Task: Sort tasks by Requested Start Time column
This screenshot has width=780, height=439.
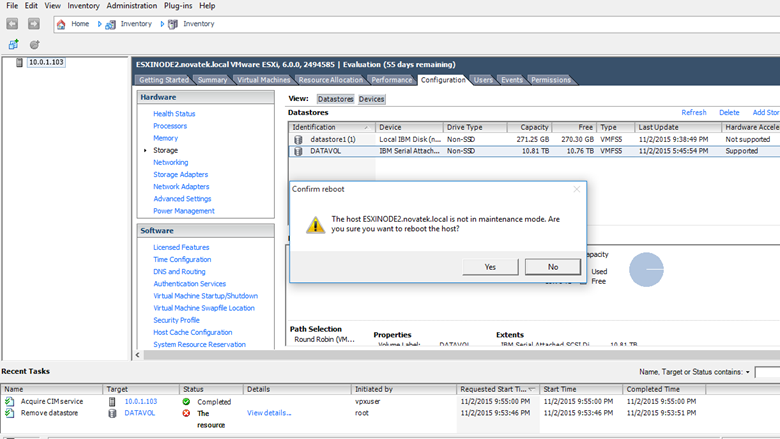Action: (x=498, y=389)
